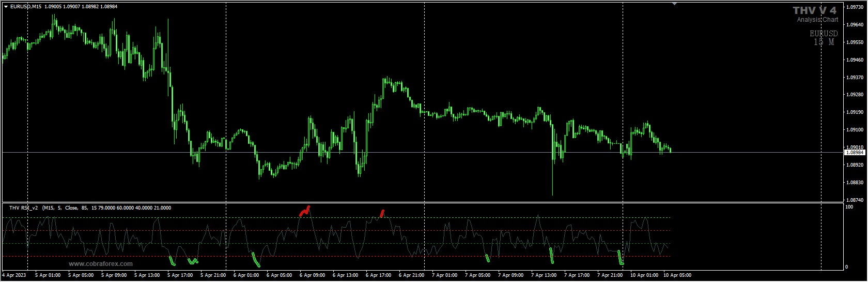Click the EURUSD symbol label at right

pos(824,34)
